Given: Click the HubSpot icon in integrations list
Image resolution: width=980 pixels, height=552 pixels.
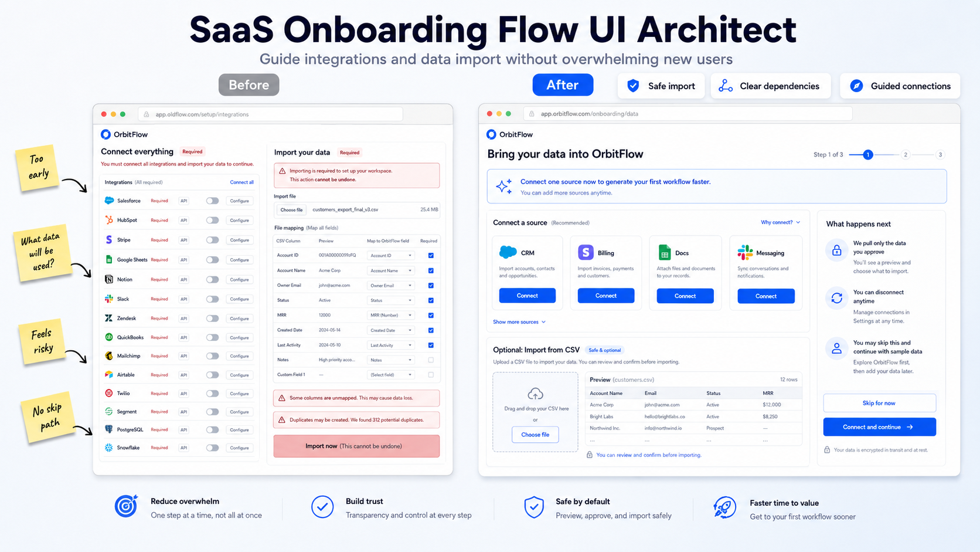Looking at the screenshot, I should 109,220.
